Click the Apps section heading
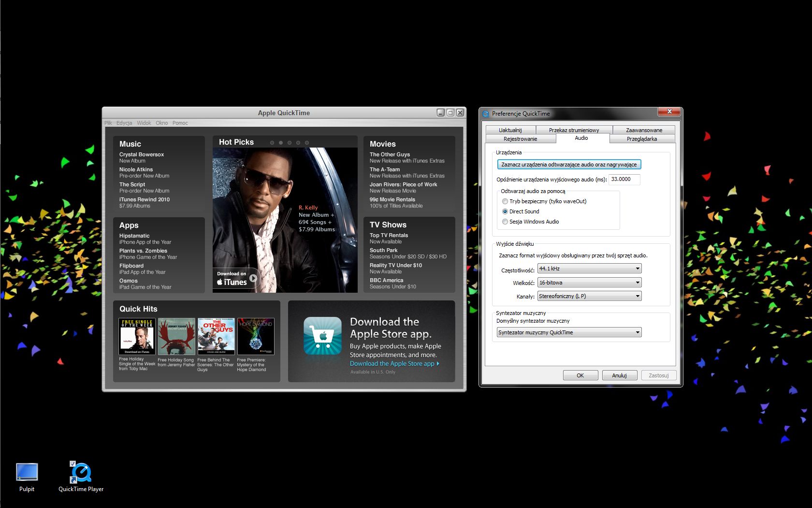The image size is (812, 508). pyautogui.click(x=129, y=225)
